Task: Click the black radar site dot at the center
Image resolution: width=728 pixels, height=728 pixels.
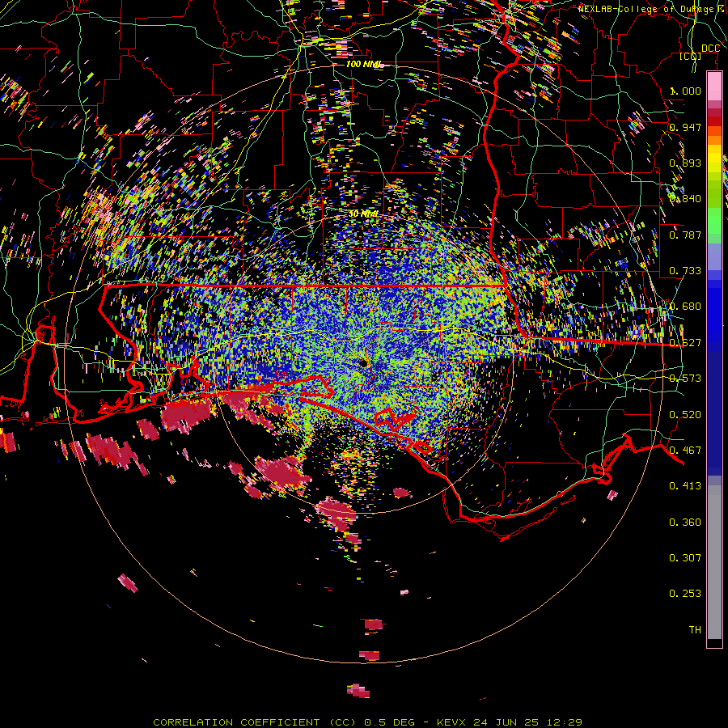Action: [x=363, y=363]
